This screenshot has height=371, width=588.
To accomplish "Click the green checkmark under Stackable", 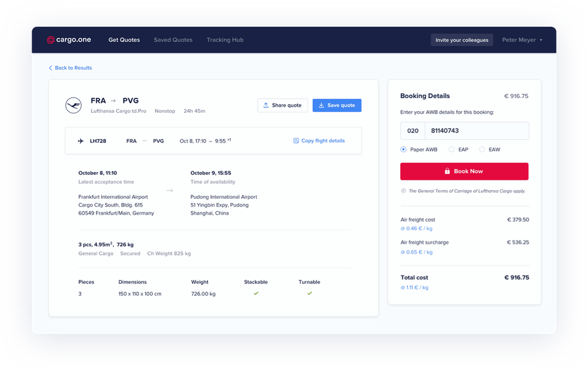I will pyautogui.click(x=255, y=294).
